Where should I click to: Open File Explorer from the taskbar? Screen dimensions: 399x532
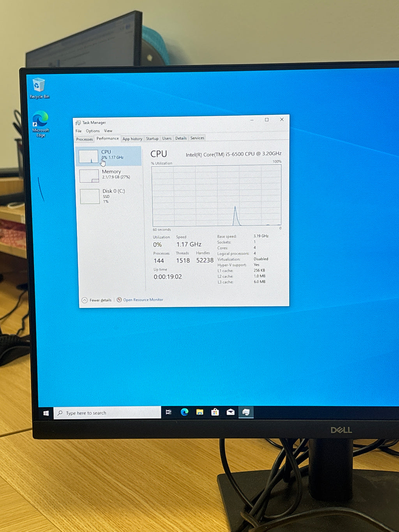pyautogui.click(x=199, y=412)
